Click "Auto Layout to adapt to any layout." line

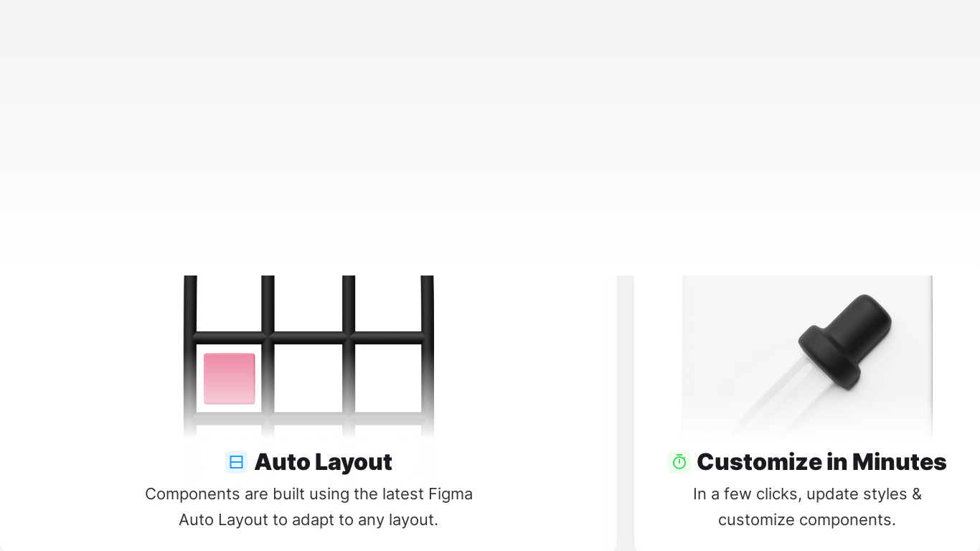click(308, 520)
